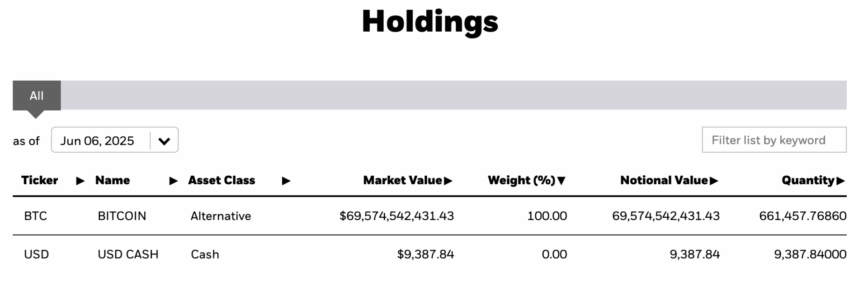Sort by the Market Value header
Image resolution: width=868 pixels, height=307 pixels.
coord(402,181)
